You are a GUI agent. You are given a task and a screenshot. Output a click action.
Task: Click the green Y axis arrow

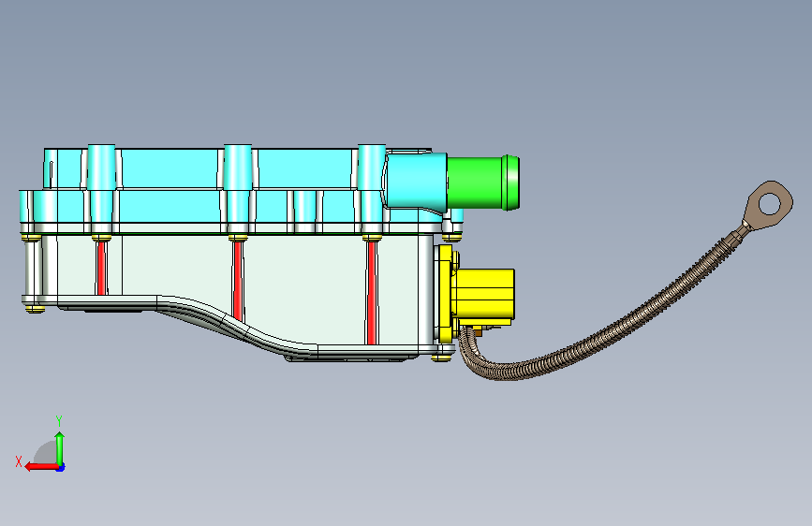click(60, 447)
